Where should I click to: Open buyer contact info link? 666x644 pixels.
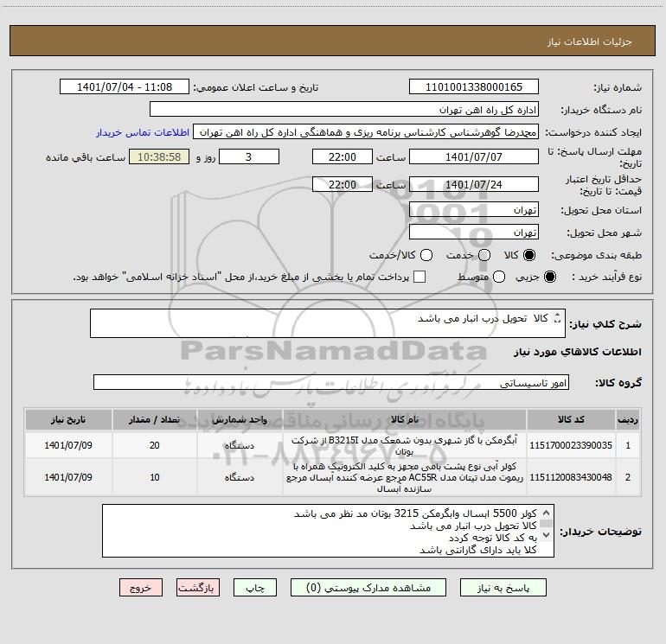(143, 132)
